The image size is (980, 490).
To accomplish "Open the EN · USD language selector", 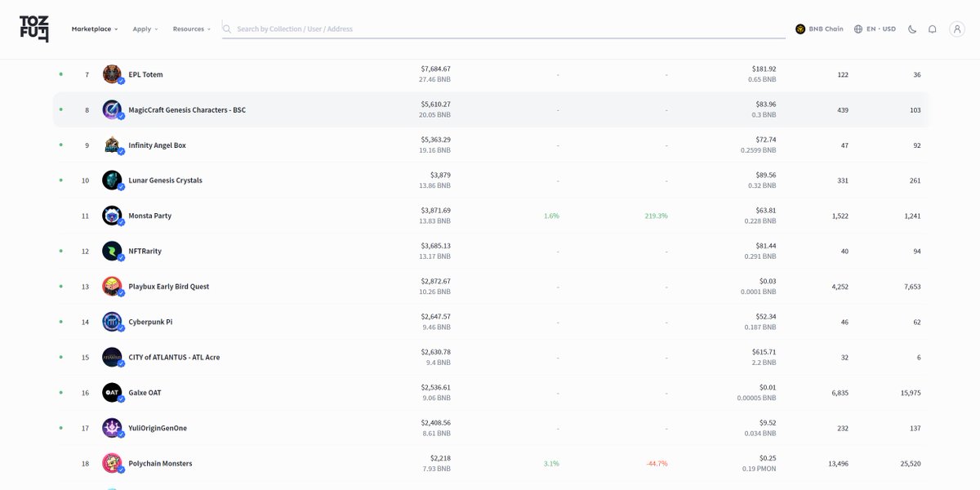I will tap(875, 29).
